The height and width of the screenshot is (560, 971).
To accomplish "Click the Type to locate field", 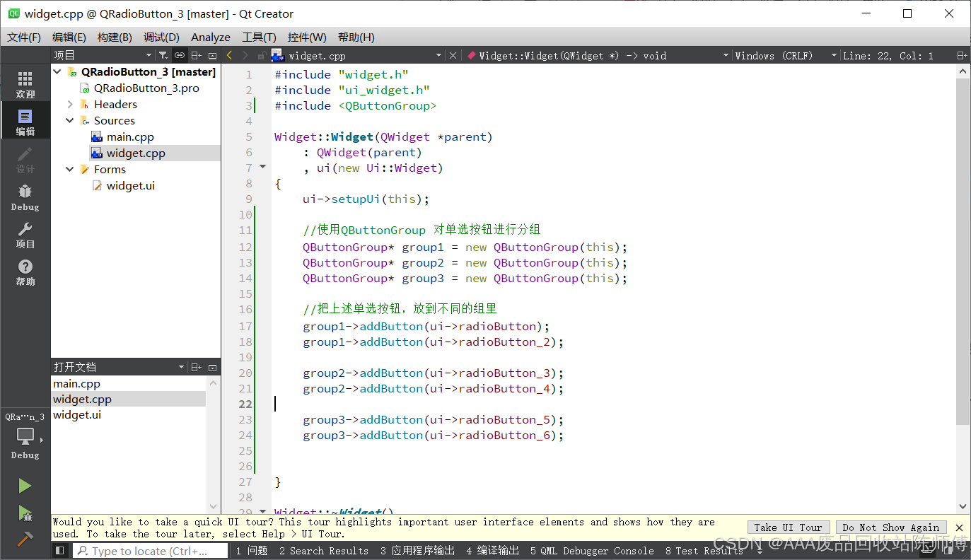I will 149,550.
